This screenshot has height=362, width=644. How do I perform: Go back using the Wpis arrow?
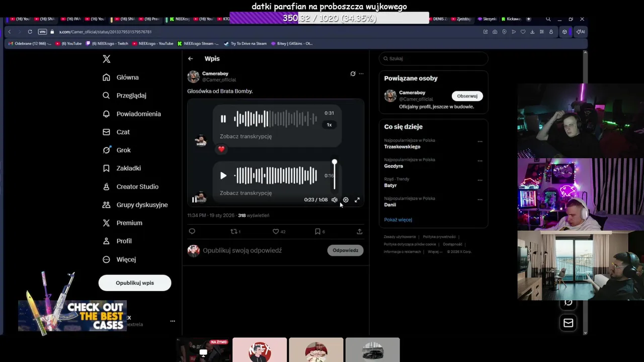(190, 59)
